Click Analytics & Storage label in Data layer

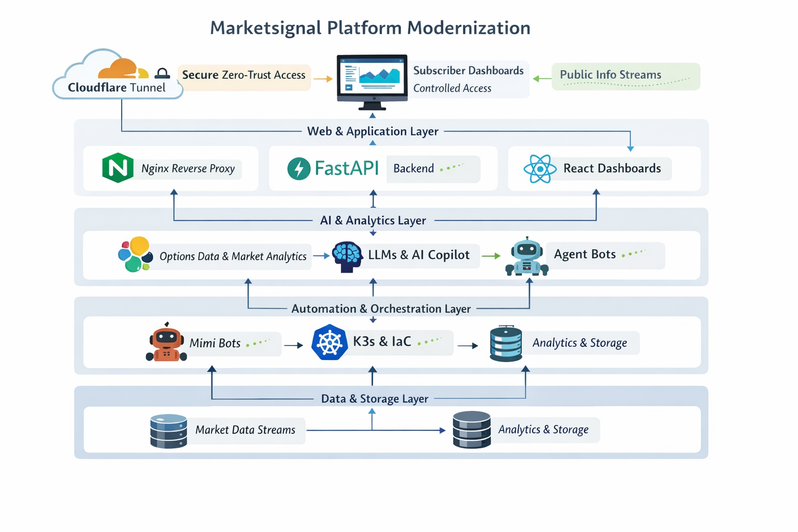[543, 430]
